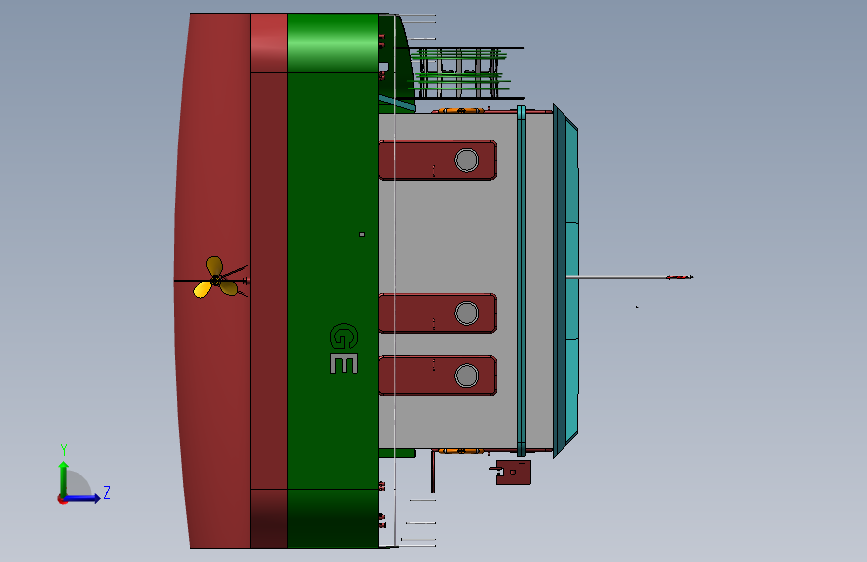This screenshot has height=562, width=867.
Task: Click the green Y axis of the triad
Action: click(64, 479)
